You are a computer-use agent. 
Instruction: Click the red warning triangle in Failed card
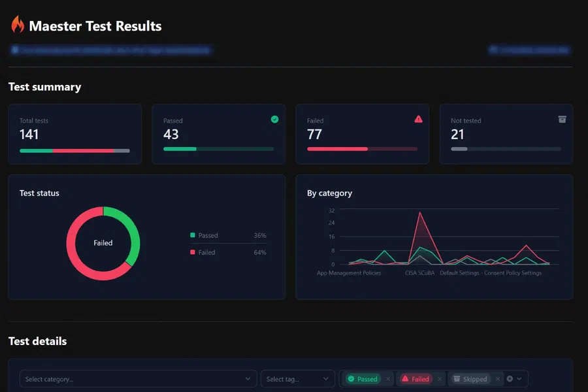(x=419, y=120)
